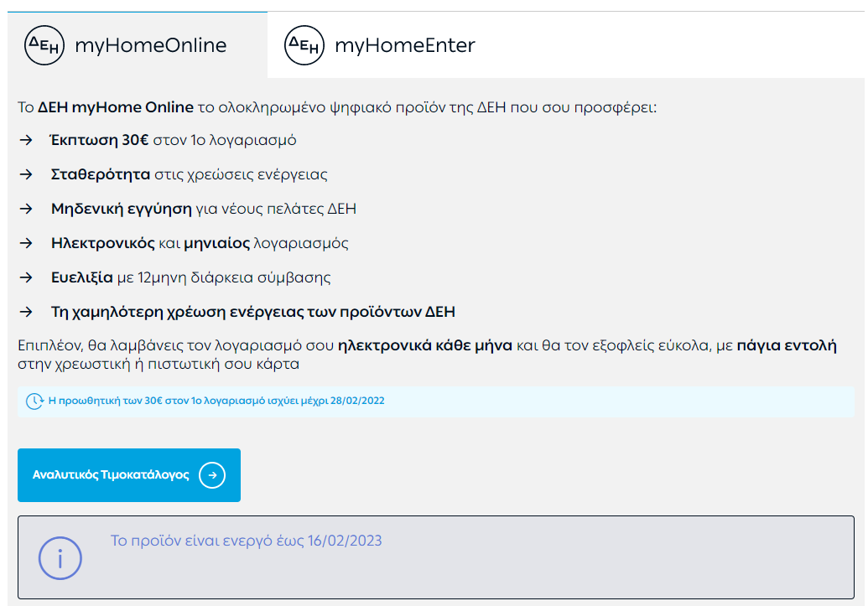The width and height of the screenshot is (868, 606).
Task: Click the arrow bullet beside Έκπτωση 30€
Action: (x=26, y=140)
